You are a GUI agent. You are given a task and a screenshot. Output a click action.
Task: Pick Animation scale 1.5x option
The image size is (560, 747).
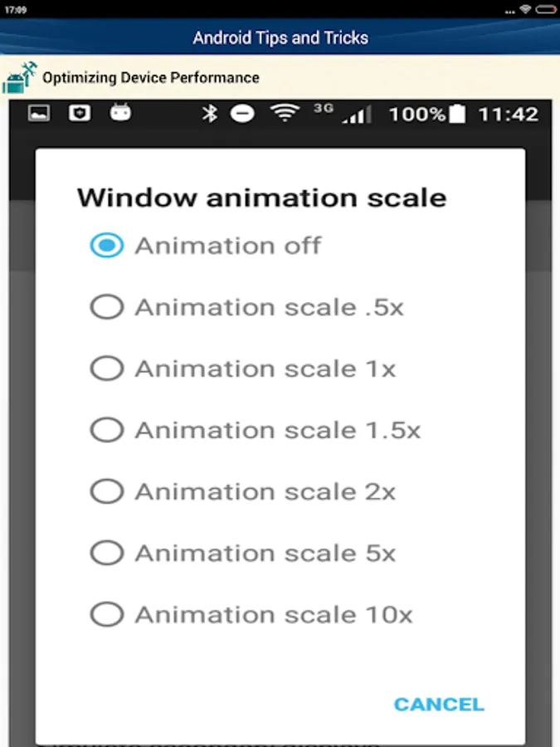(107, 430)
